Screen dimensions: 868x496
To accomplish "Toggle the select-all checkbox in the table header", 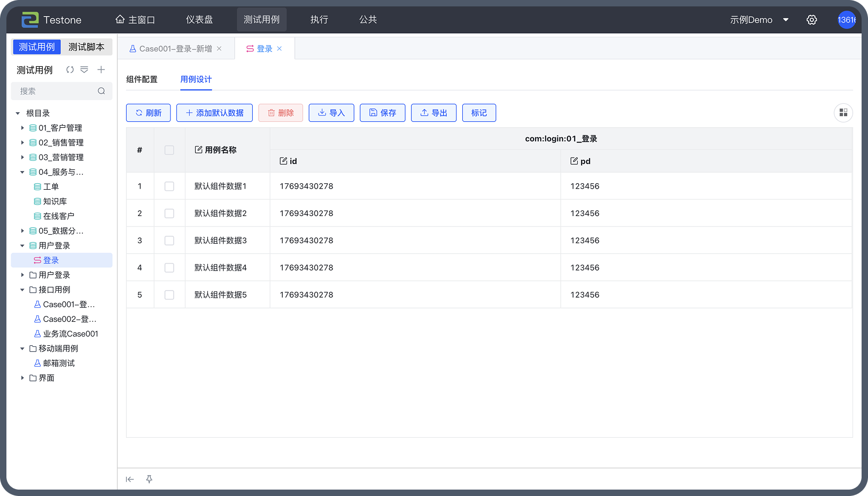I will pos(169,150).
